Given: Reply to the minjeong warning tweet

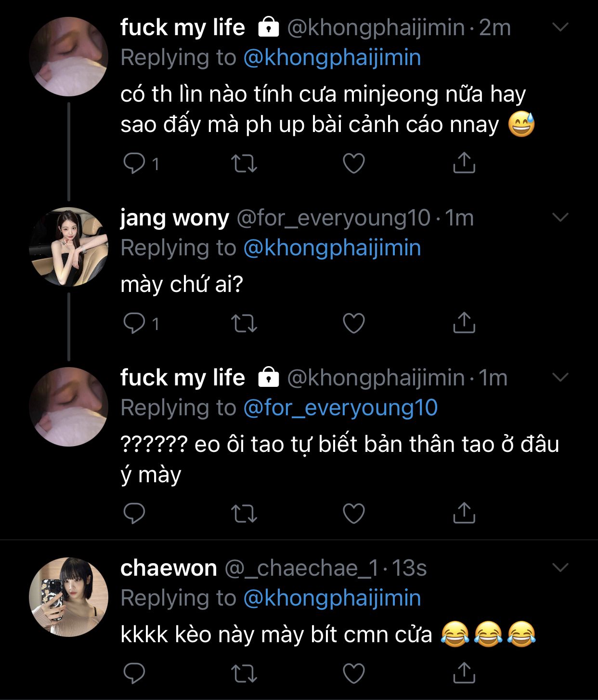Looking at the screenshot, I should coord(134,163).
